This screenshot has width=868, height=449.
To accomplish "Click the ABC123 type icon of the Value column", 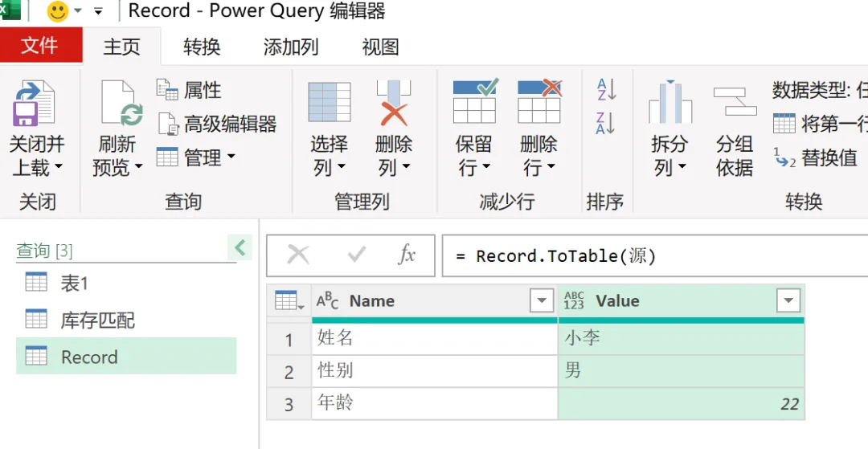I will pyautogui.click(x=574, y=301).
